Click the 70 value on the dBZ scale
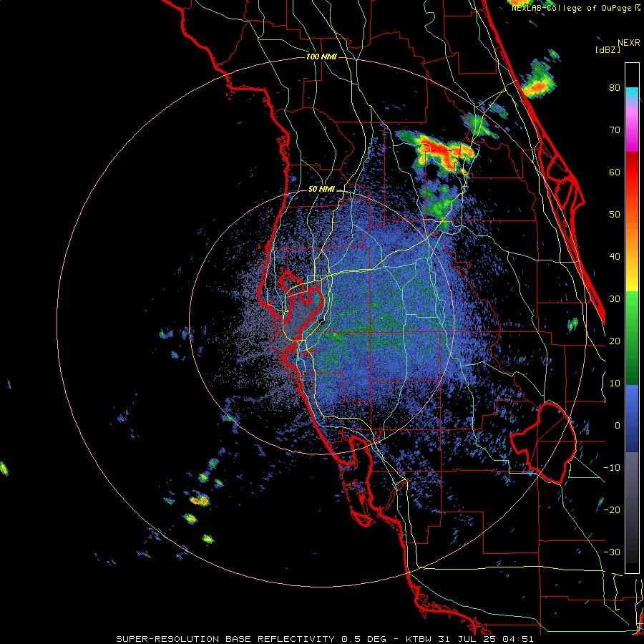The height and width of the screenshot is (644, 644). click(x=615, y=130)
